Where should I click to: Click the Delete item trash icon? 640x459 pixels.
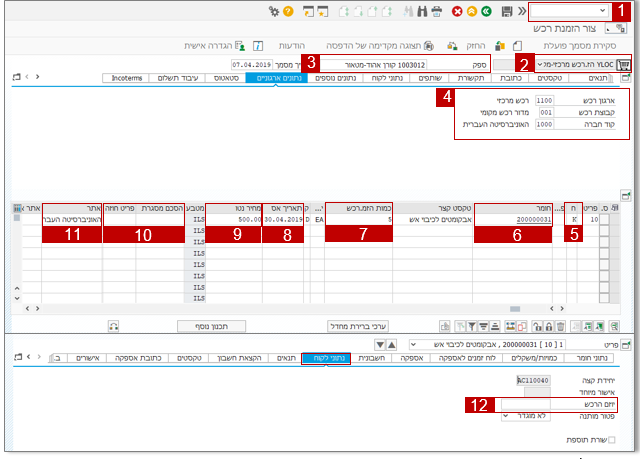click(561, 326)
